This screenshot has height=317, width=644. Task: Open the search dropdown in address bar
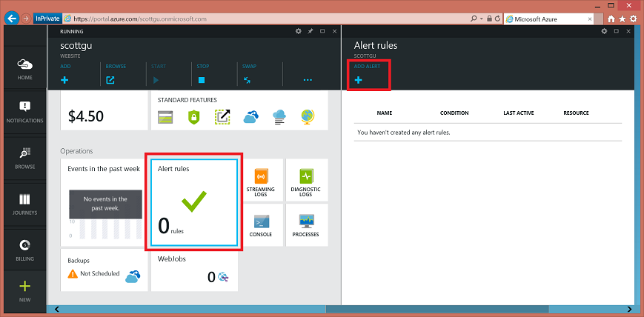[x=482, y=19]
